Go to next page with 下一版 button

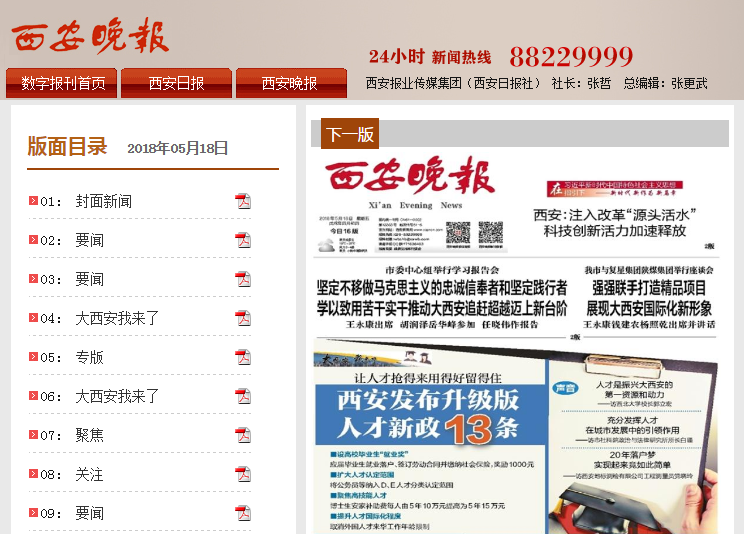point(350,134)
